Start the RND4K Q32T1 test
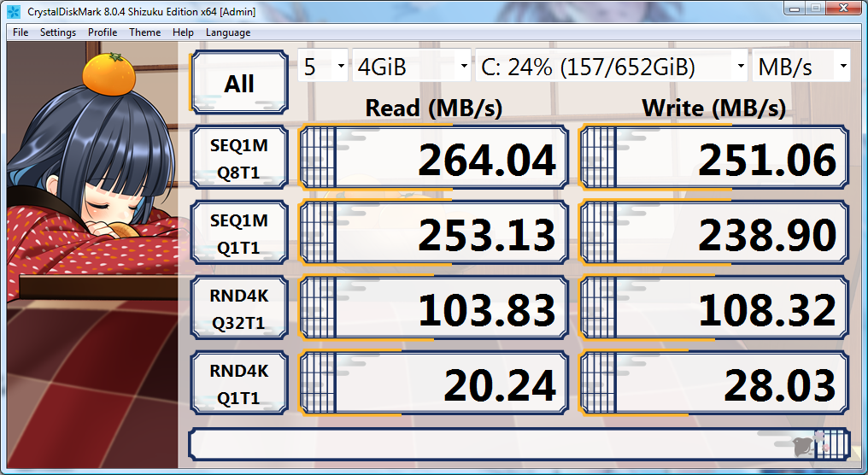This screenshot has height=475, width=868. point(239,308)
